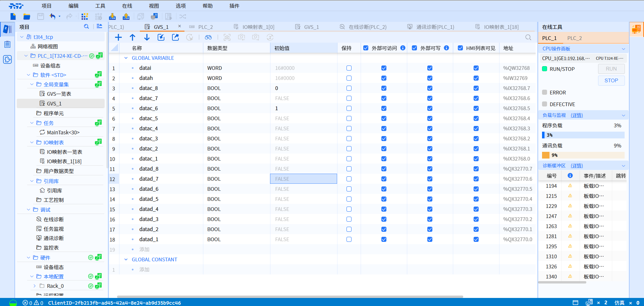Switch to the PLC_2 tab in online tools
This screenshot has width=644, height=306.
pyautogui.click(x=574, y=38)
